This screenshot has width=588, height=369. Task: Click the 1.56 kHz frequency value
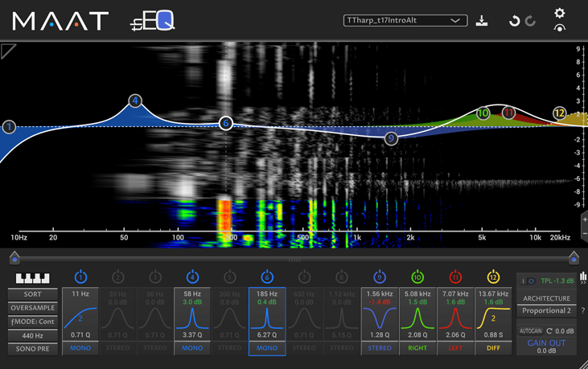[380, 294]
